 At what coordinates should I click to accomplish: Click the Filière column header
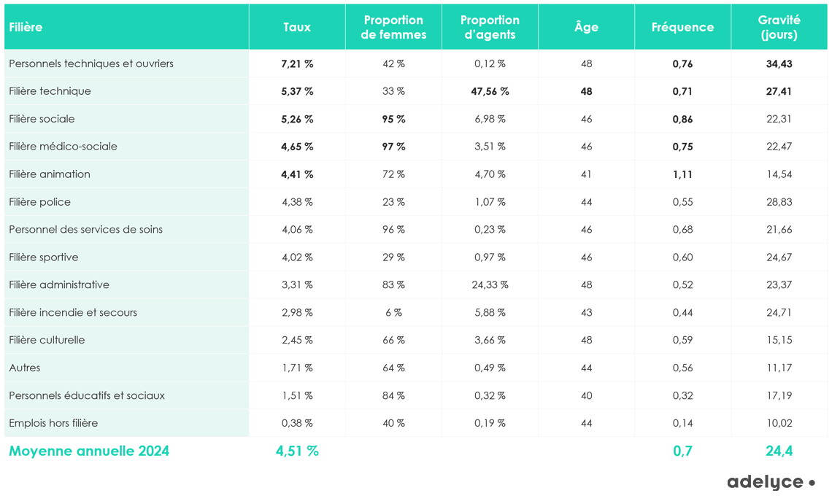pos(26,27)
